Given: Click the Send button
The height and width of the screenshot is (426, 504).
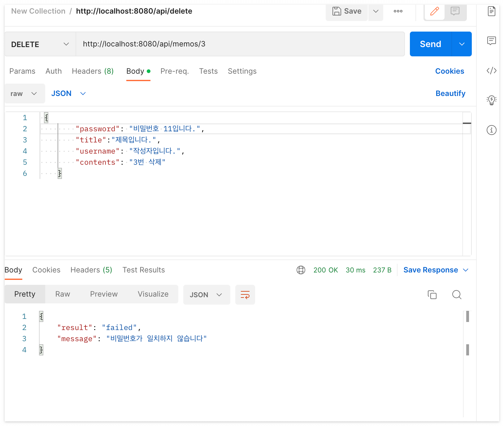Looking at the screenshot, I should 431,44.
